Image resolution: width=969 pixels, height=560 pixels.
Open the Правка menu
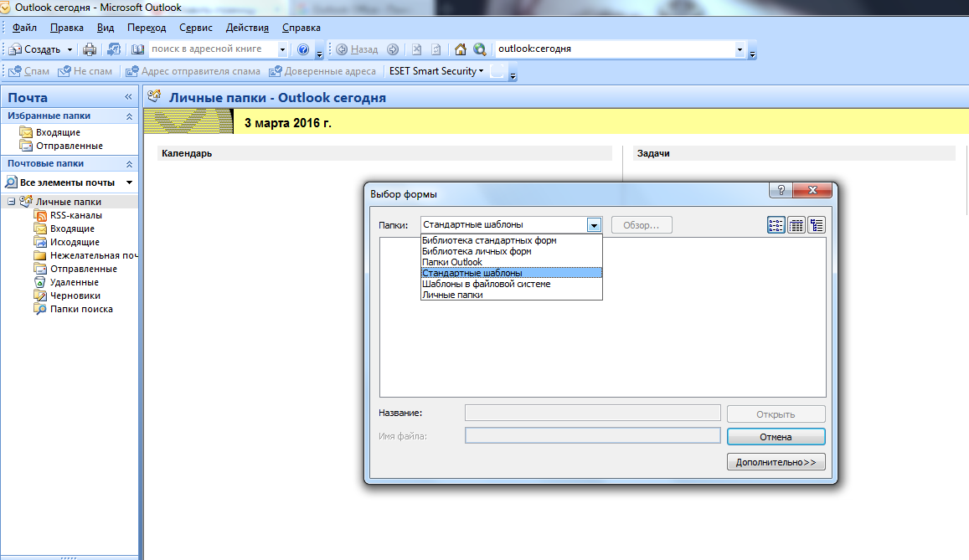[x=67, y=28]
